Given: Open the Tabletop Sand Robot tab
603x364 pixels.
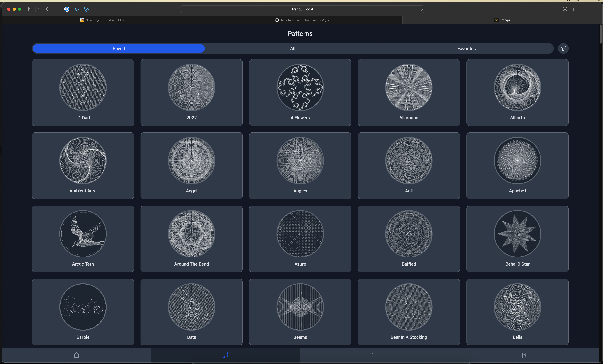Looking at the screenshot, I should click(302, 20).
